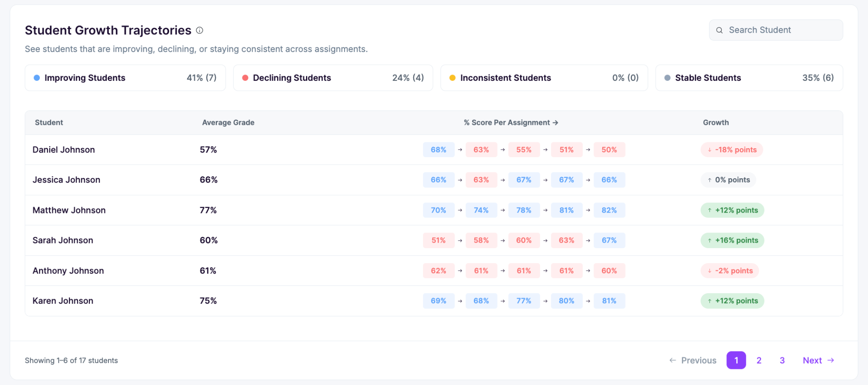Go to page 2
Viewport: 868px width, 385px height.
click(x=759, y=360)
